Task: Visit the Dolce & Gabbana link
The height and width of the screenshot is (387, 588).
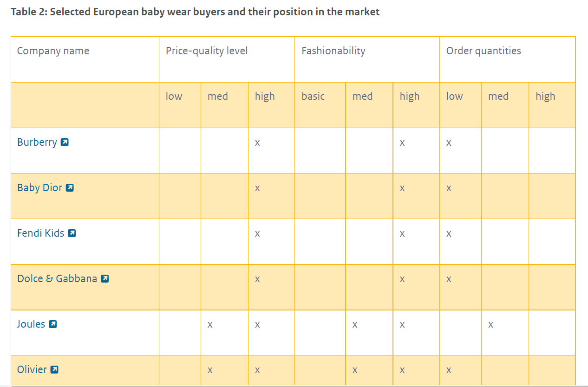Action: point(57,279)
